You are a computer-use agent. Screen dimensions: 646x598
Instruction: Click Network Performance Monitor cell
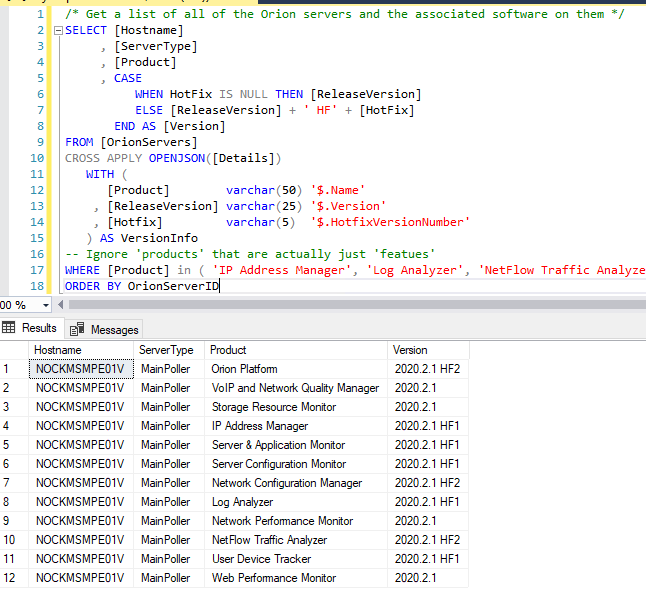(x=296, y=521)
